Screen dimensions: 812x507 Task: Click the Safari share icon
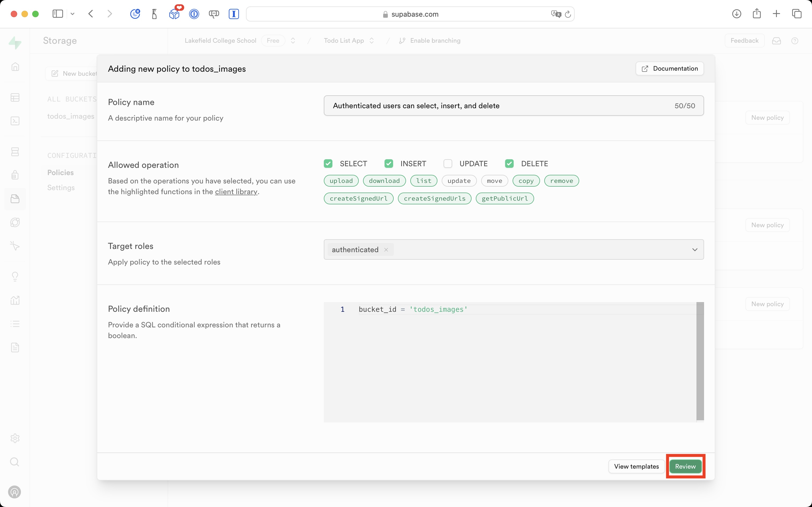[757, 14]
